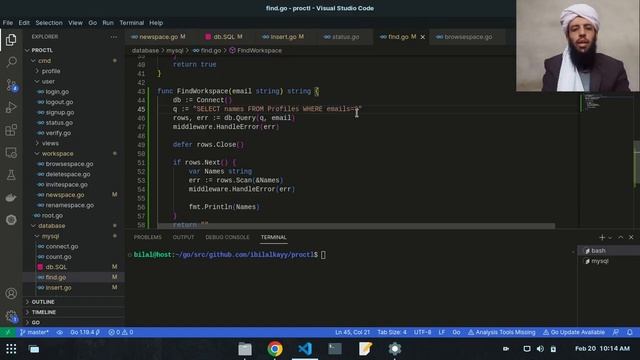The image size is (640, 360).
Task: Switch to the PROBLEMS panel tab
Action: [x=147, y=237]
